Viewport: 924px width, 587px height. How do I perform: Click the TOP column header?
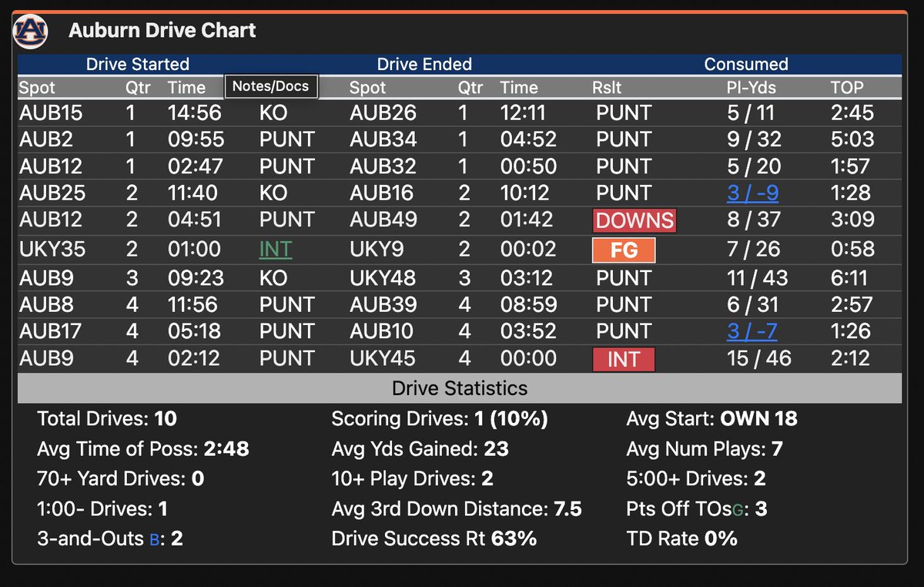pos(847,88)
